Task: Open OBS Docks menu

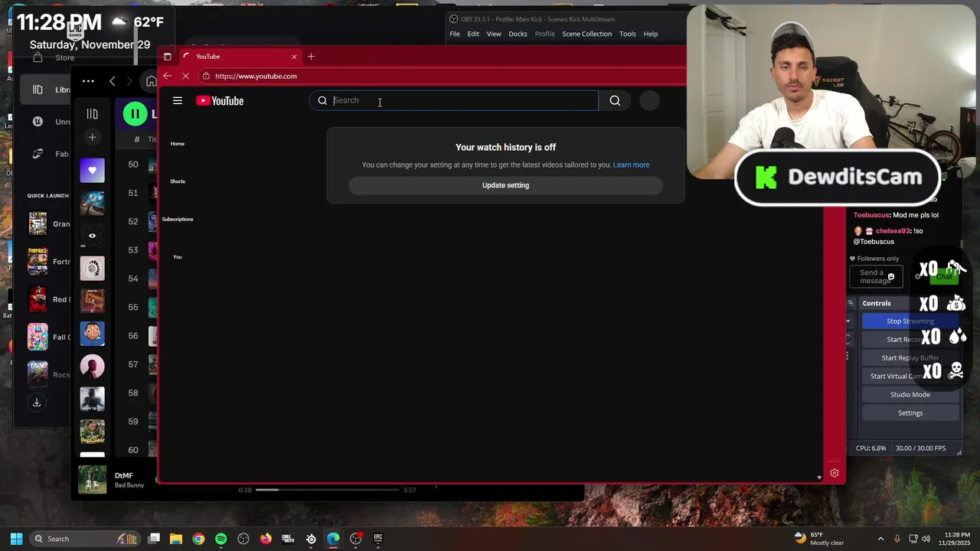Action: point(518,34)
